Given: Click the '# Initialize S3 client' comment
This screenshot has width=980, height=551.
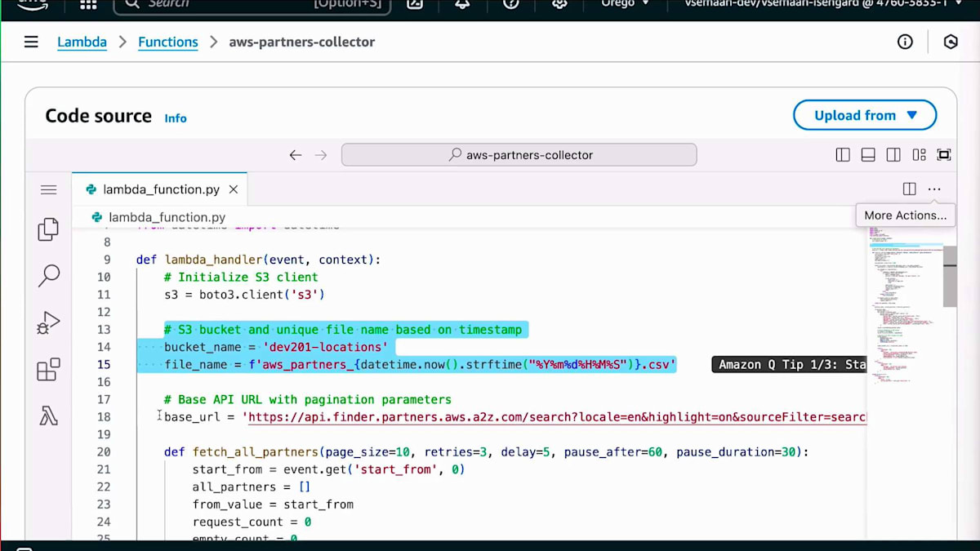Looking at the screenshot, I should pyautogui.click(x=241, y=277).
